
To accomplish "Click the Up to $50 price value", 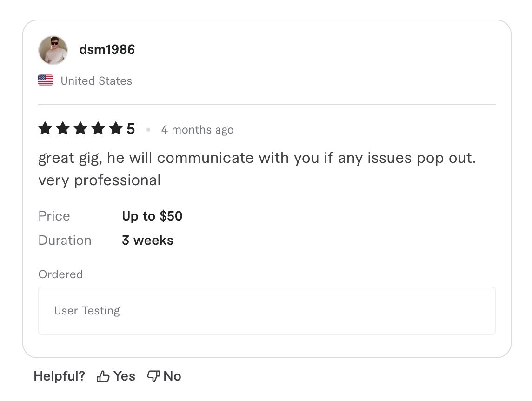I will coord(152,216).
